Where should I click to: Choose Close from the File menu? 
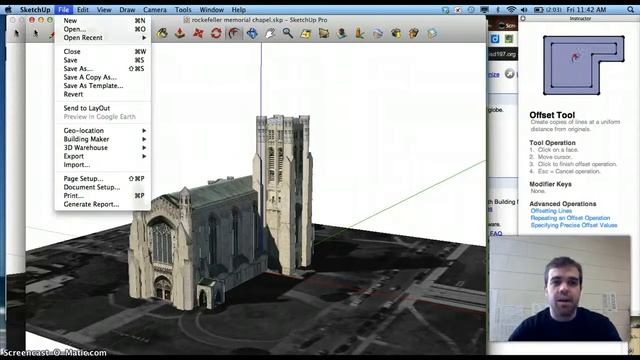click(x=103, y=51)
